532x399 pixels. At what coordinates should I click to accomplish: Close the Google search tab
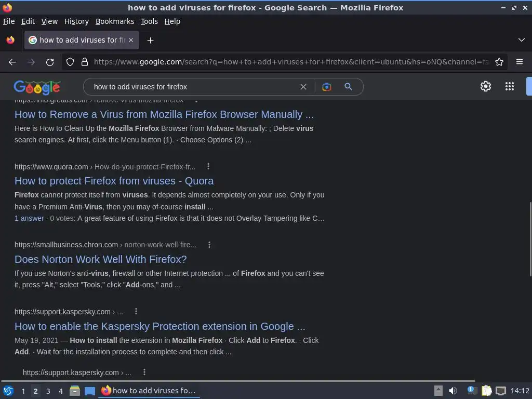[x=131, y=40]
